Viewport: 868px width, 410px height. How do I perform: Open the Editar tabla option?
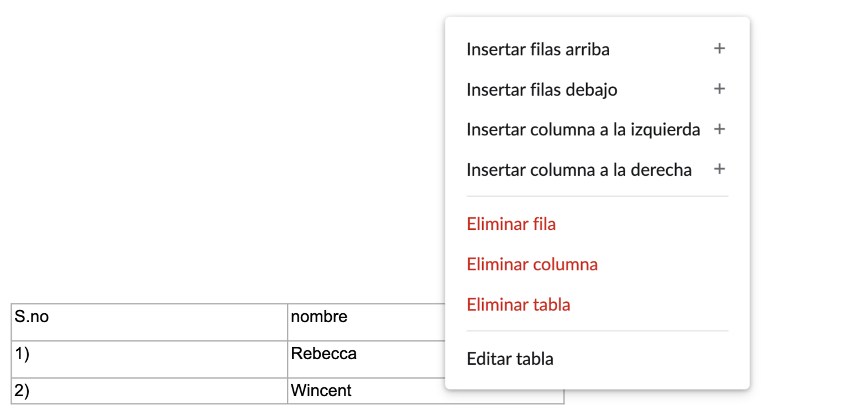pyautogui.click(x=510, y=359)
